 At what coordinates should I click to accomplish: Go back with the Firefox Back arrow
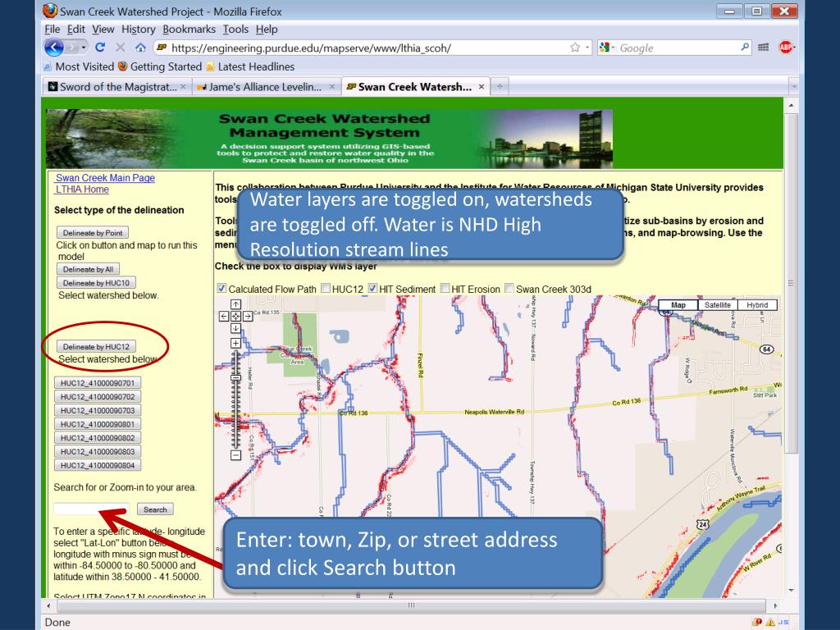(53, 48)
